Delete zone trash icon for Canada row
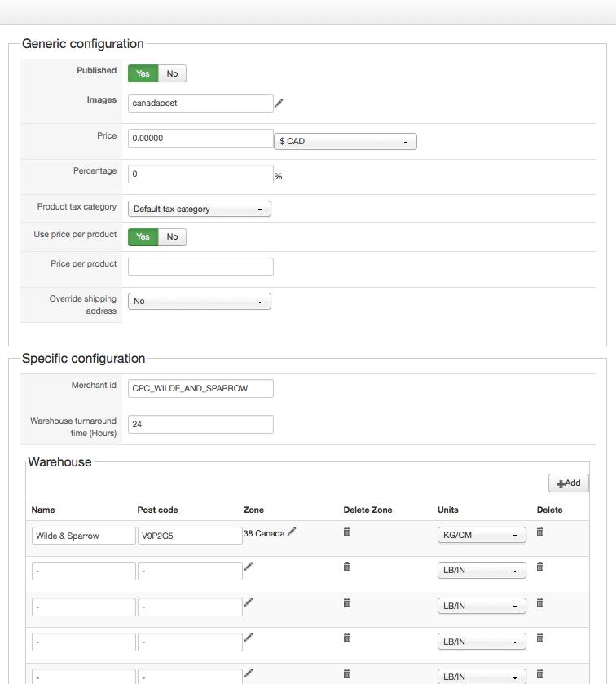This screenshot has width=616, height=684. [346, 532]
